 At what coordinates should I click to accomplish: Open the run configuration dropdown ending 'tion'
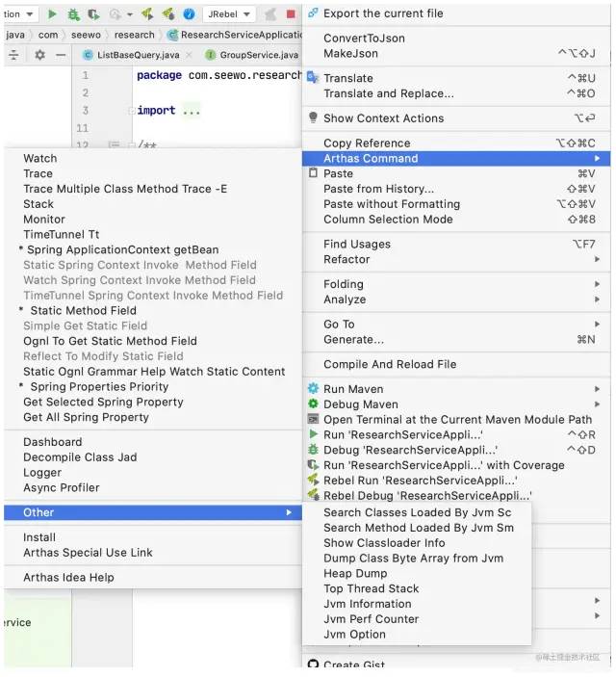19,14
